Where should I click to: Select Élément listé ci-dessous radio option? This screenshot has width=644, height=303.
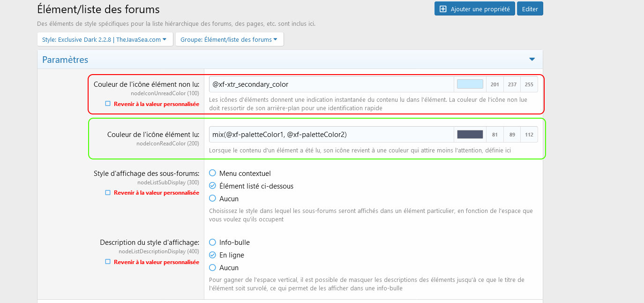click(213, 186)
